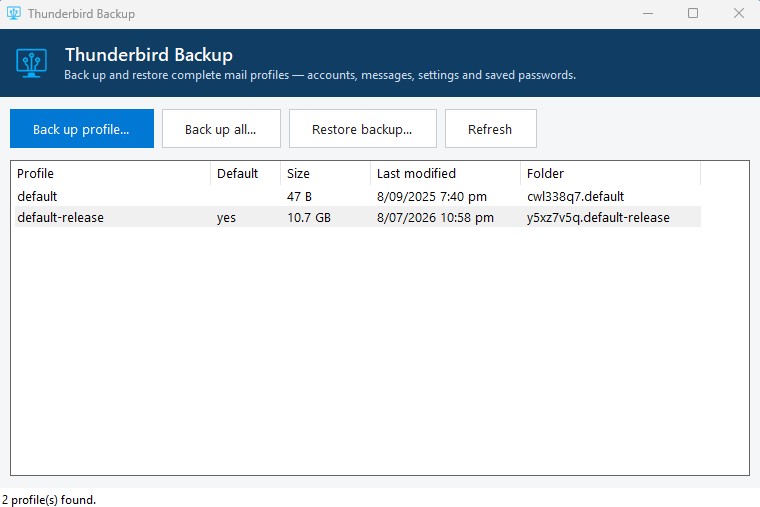Sort by the Default column header
This screenshot has width=760, height=507.
tap(246, 174)
